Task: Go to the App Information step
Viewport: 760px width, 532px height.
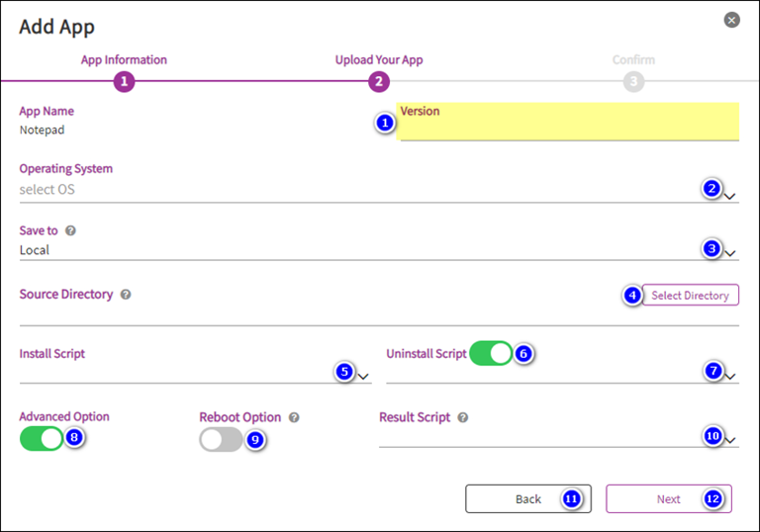Action: [124, 60]
